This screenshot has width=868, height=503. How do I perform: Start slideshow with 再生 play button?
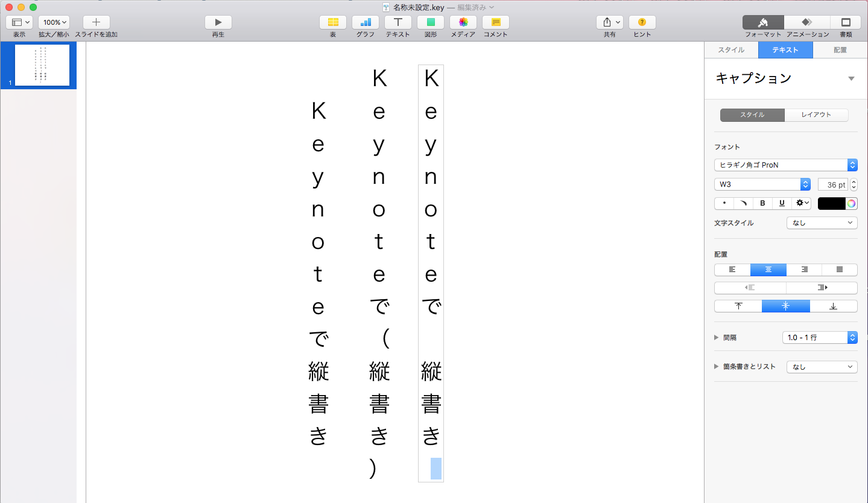218,22
